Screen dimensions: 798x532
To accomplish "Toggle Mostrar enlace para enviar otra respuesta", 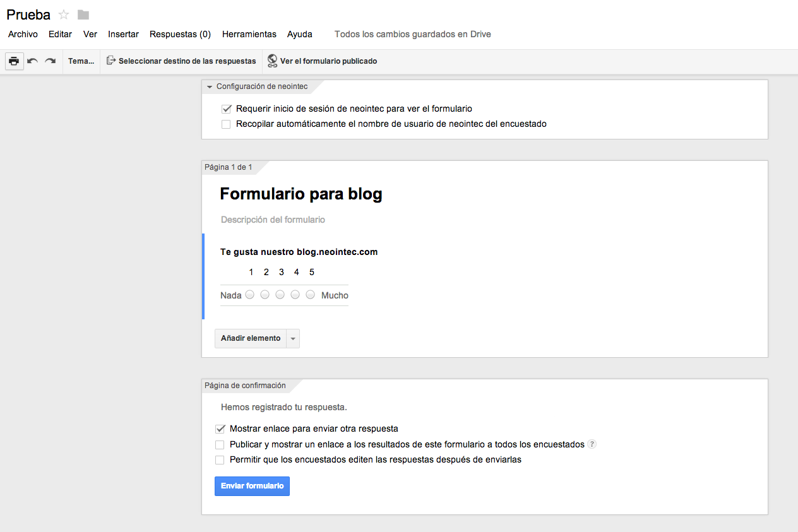I will click(x=220, y=429).
